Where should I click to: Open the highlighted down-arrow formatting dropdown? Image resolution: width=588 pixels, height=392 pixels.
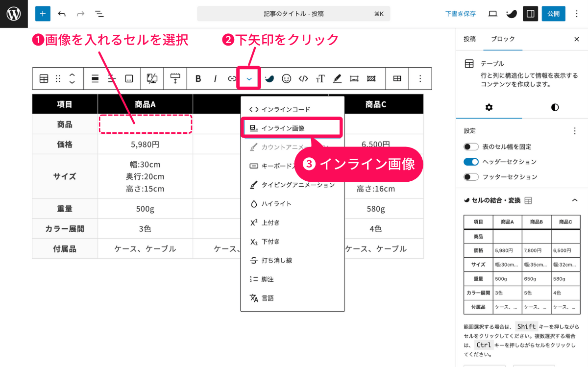click(248, 78)
